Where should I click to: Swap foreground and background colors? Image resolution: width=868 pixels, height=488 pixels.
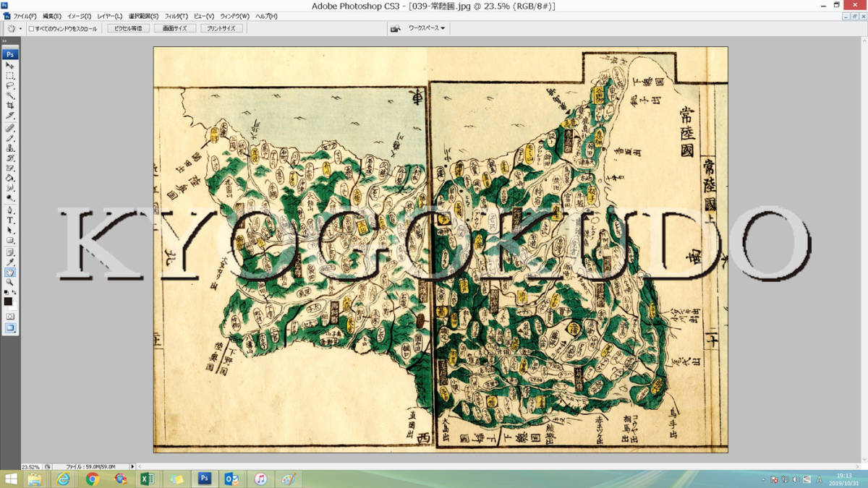click(x=14, y=292)
